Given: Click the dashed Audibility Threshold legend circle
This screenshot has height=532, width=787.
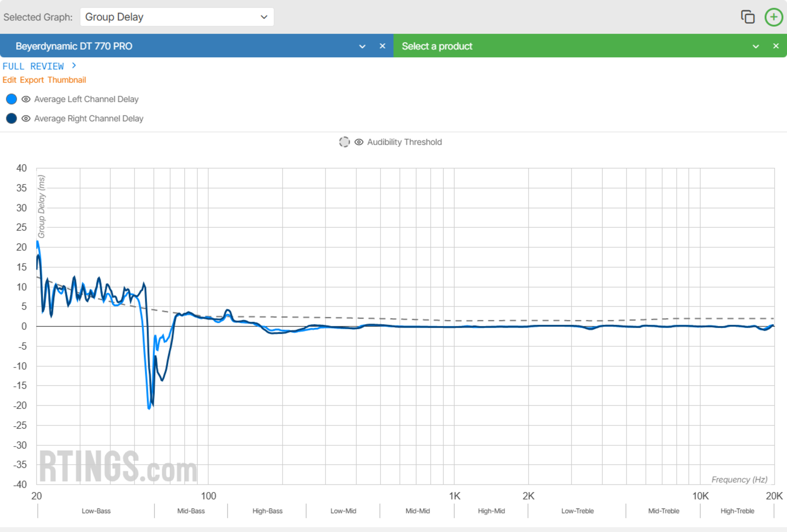Looking at the screenshot, I should coord(344,142).
